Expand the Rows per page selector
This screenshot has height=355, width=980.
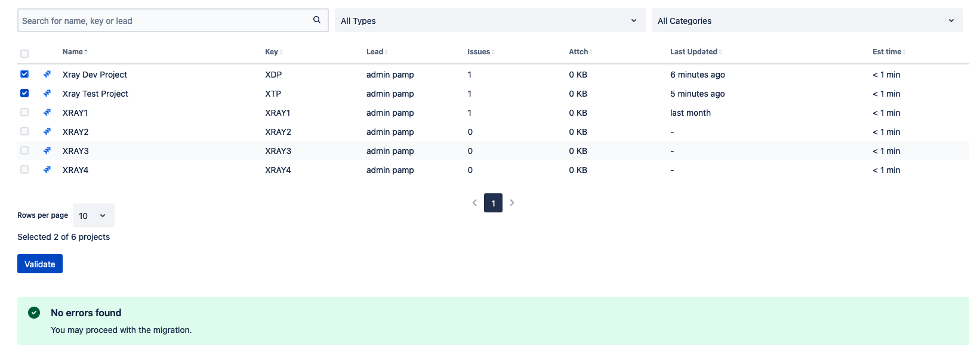click(x=93, y=215)
